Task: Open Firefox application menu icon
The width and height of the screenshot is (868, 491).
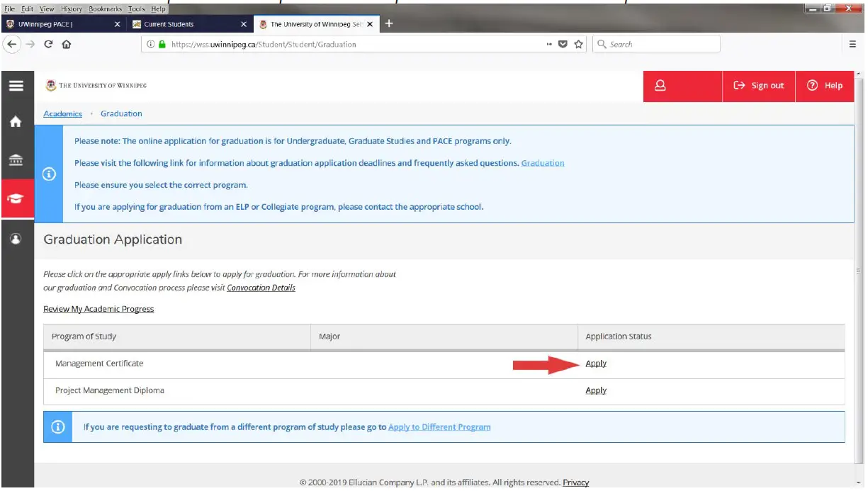Action: [x=852, y=44]
